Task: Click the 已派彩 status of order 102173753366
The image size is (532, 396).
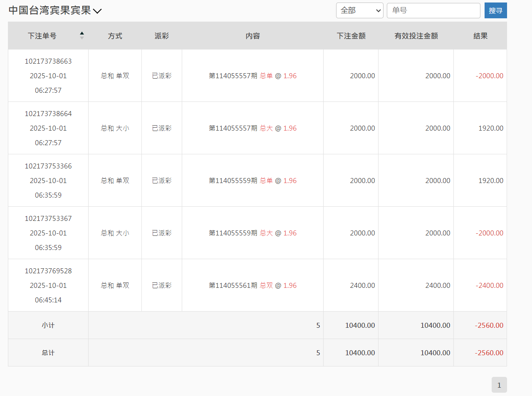Action: click(161, 181)
